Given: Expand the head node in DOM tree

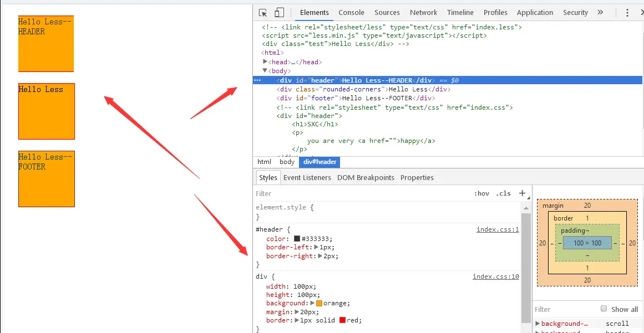Looking at the screenshot, I should 265,62.
